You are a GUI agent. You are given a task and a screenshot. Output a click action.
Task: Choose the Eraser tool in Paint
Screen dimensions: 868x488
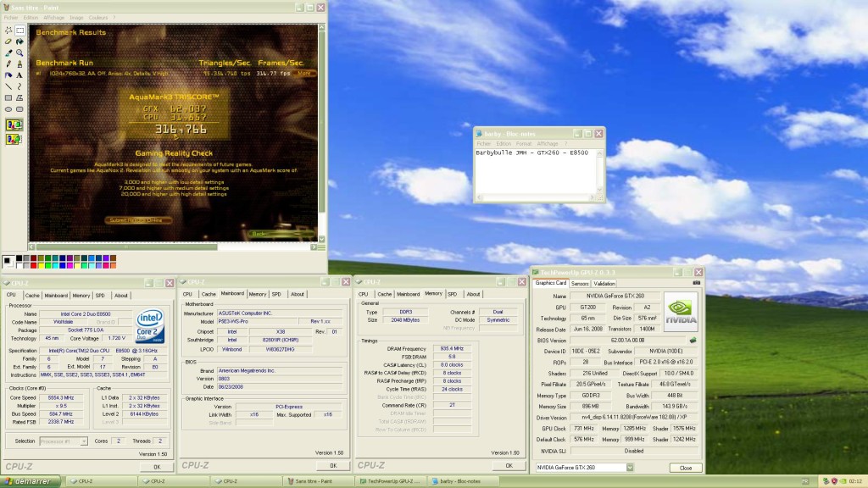point(8,42)
